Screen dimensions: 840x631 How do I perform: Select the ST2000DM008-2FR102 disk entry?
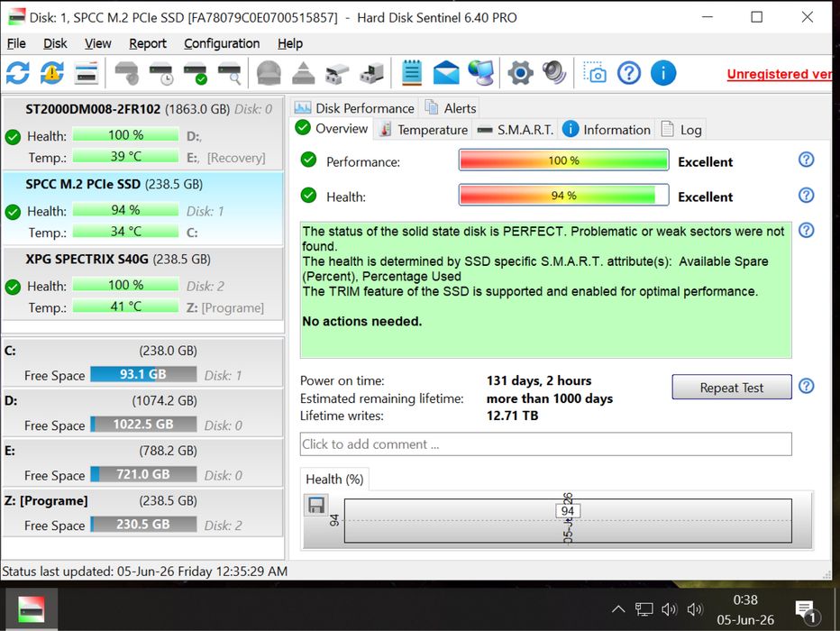143,133
